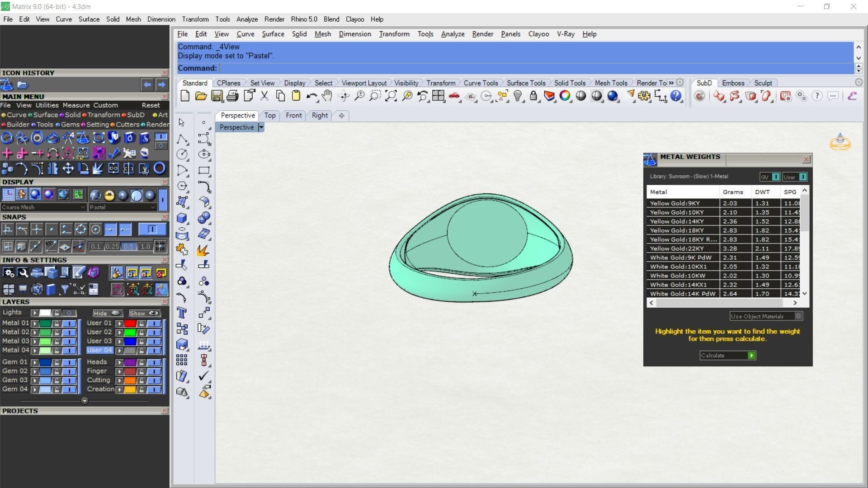Click the Show layers button

144,313
